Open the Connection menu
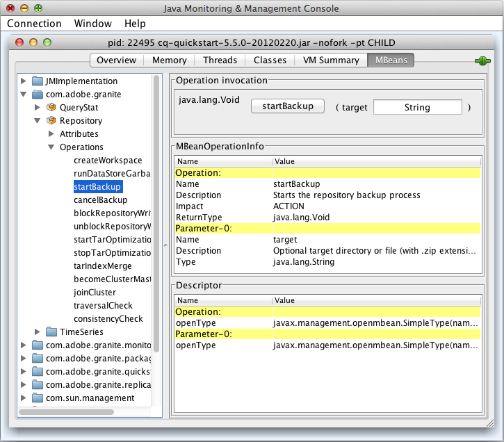 pyautogui.click(x=34, y=24)
